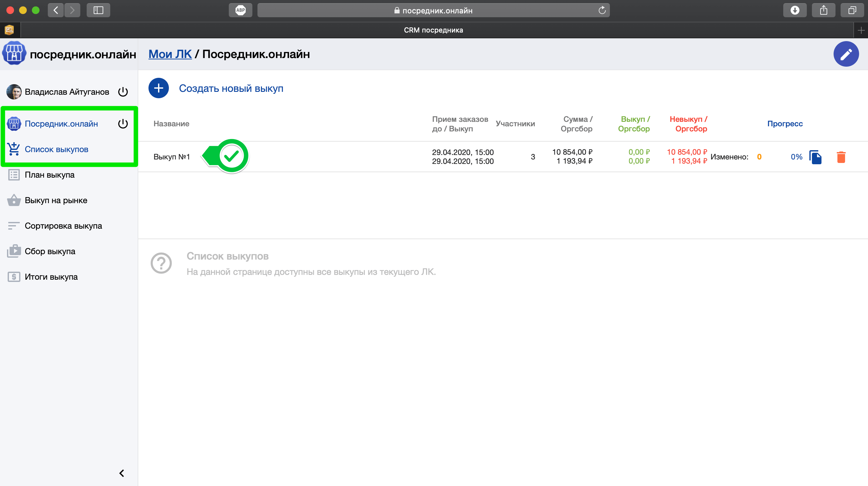Select Выкуп на рынке menu item

coord(56,200)
